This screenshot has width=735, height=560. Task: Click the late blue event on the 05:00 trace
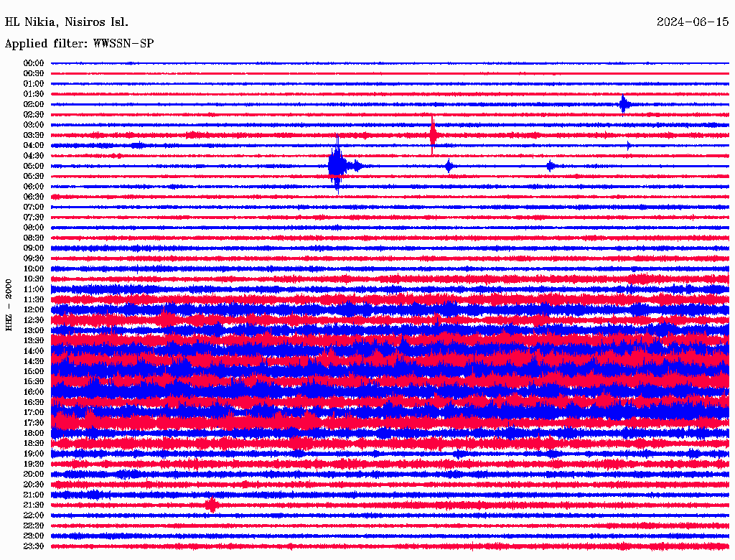550,166
